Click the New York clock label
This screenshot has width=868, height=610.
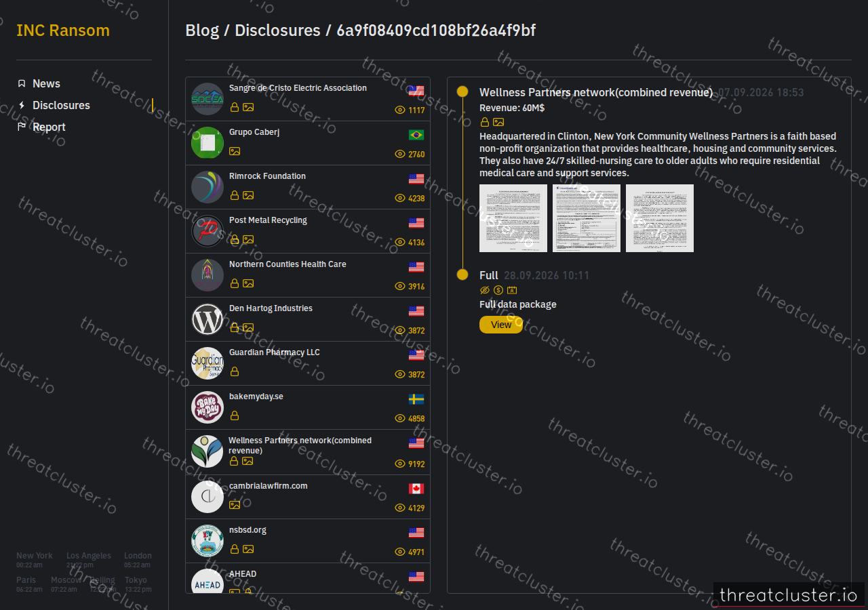[35, 556]
